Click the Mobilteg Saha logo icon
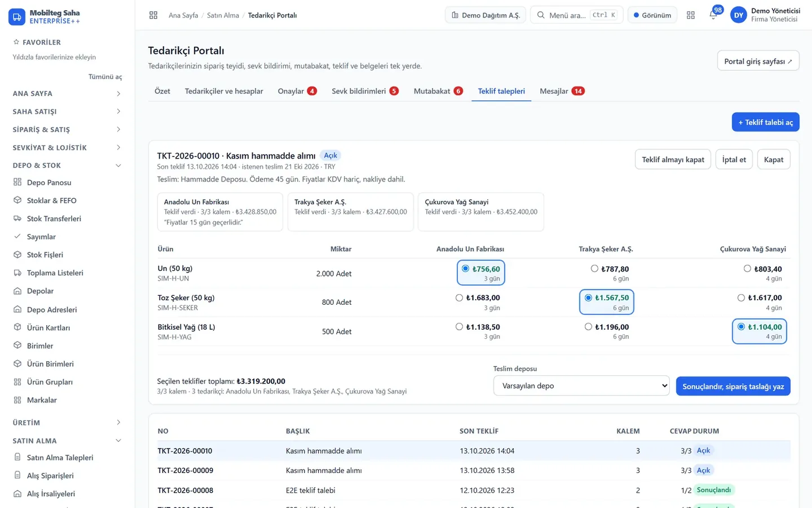The height and width of the screenshot is (508, 812). (17, 17)
